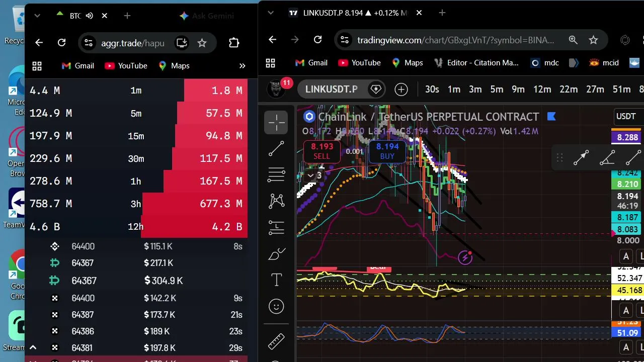644x362 pixels.
Task: Click the install app icon in aggr.trade address bar
Action: point(182,43)
